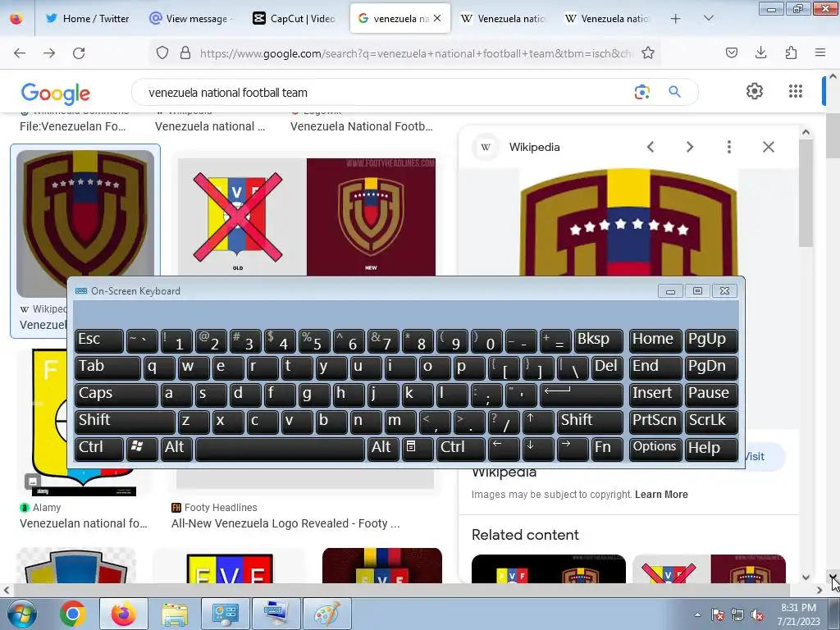
Task: Click the clock showing 8:31 PM
Action: [798, 608]
